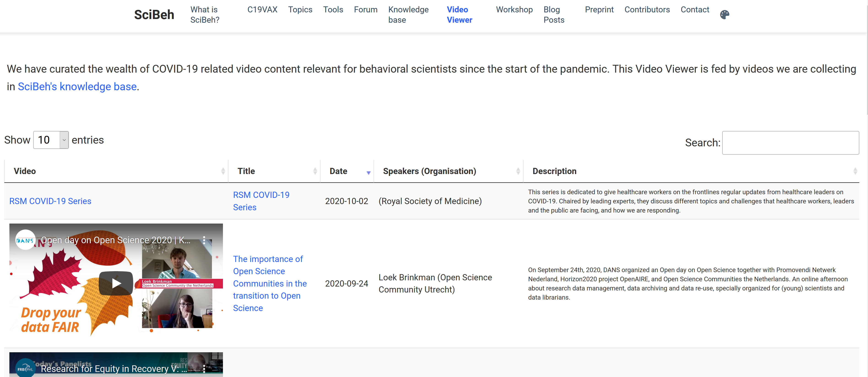Image resolution: width=868 pixels, height=377 pixels.
Task: Open more options on Open Science video
Action: pos(204,240)
